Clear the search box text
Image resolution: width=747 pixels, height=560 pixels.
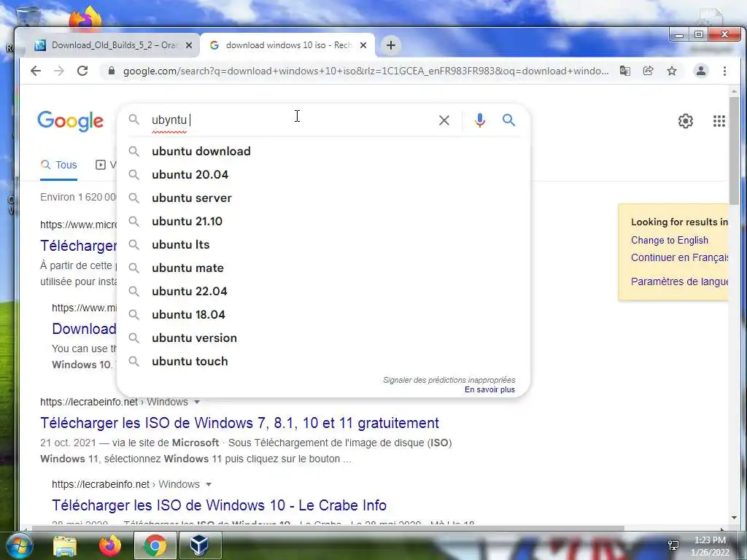[x=444, y=120]
